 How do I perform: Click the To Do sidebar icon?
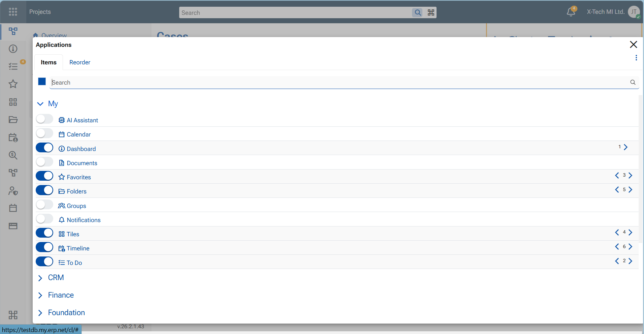click(13, 66)
